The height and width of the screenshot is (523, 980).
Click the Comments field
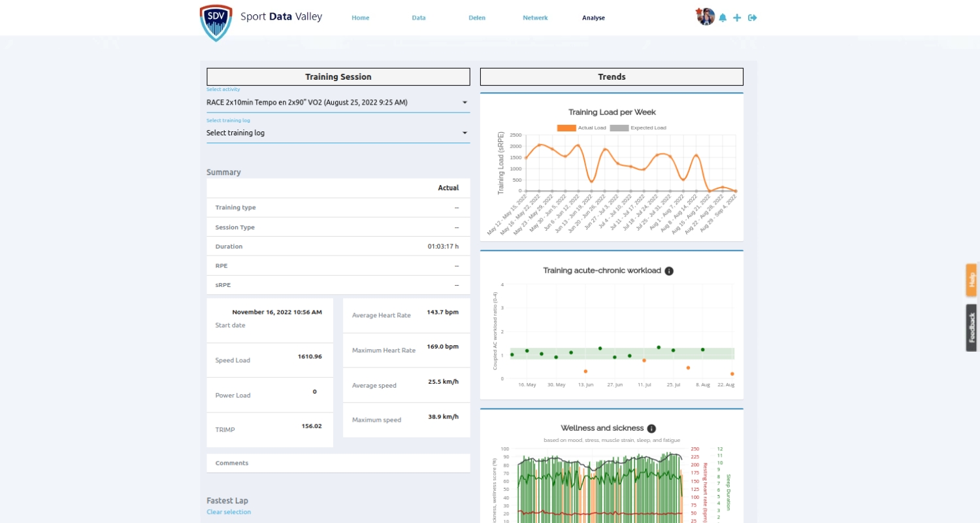coord(338,463)
